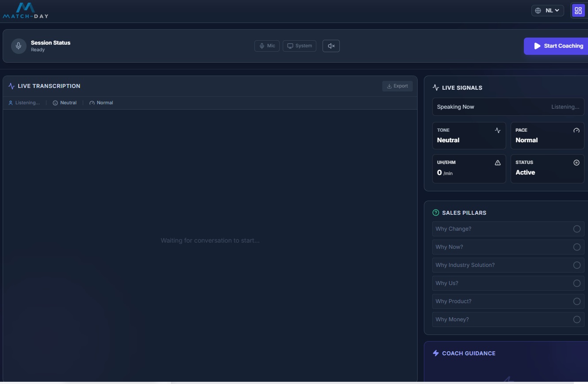Click the UH/EHM warning triangle icon
This screenshot has width=588, height=384.
pyautogui.click(x=498, y=163)
